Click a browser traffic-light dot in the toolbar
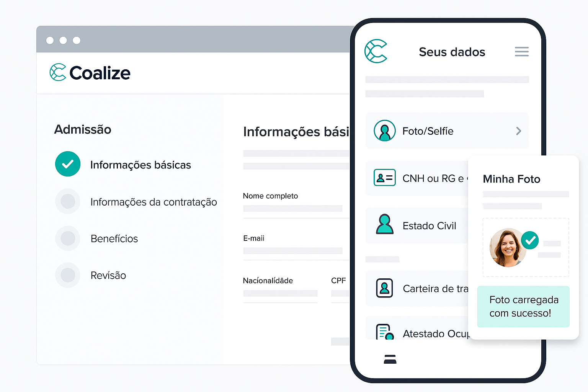This screenshot has width=588, height=392. tap(50, 40)
